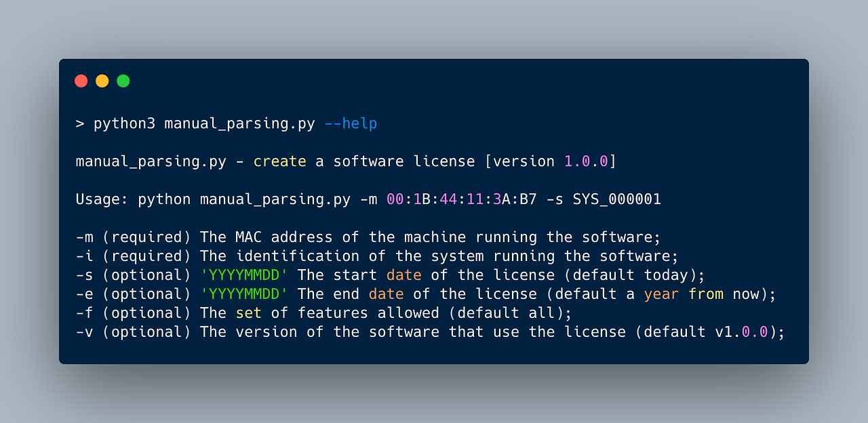Click the yellow minimize circle
This screenshot has width=868, height=423.
[x=102, y=80]
